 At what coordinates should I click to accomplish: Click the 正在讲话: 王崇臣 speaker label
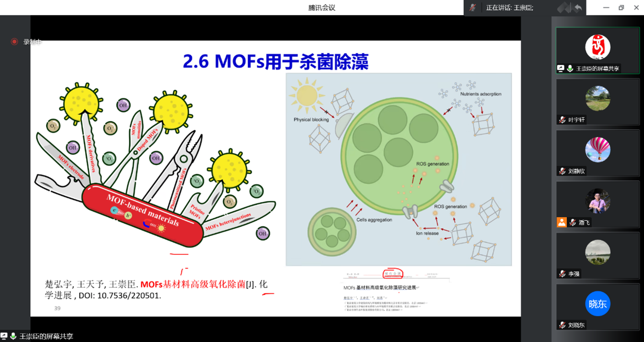coord(509,8)
